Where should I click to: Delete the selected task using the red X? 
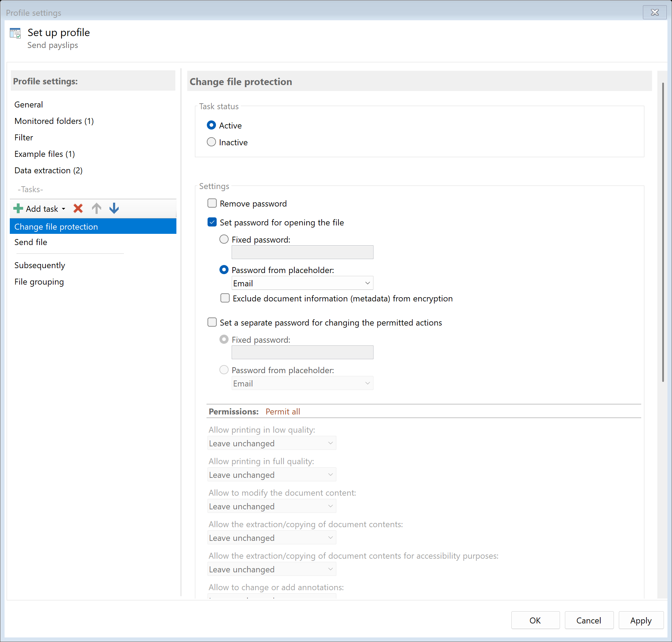coord(78,208)
